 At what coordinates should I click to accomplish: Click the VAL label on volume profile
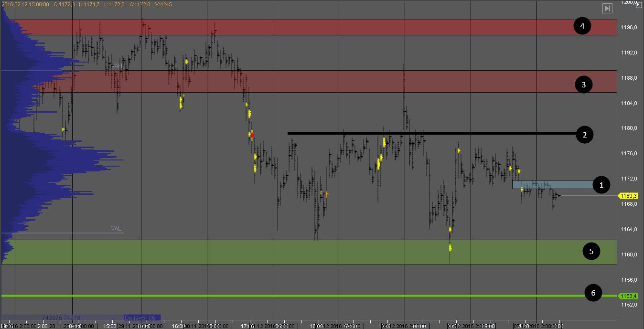click(x=116, y=229)
